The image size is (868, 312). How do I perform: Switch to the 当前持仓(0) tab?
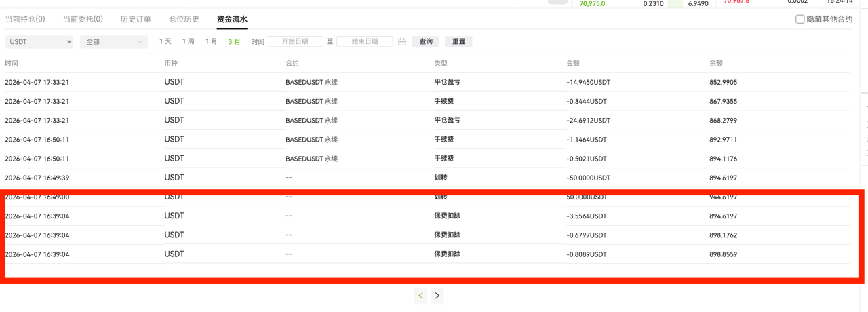(25, 19)
